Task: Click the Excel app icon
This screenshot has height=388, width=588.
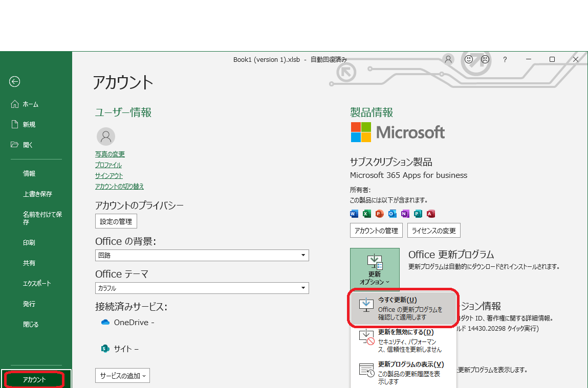Action: (367, 214)
